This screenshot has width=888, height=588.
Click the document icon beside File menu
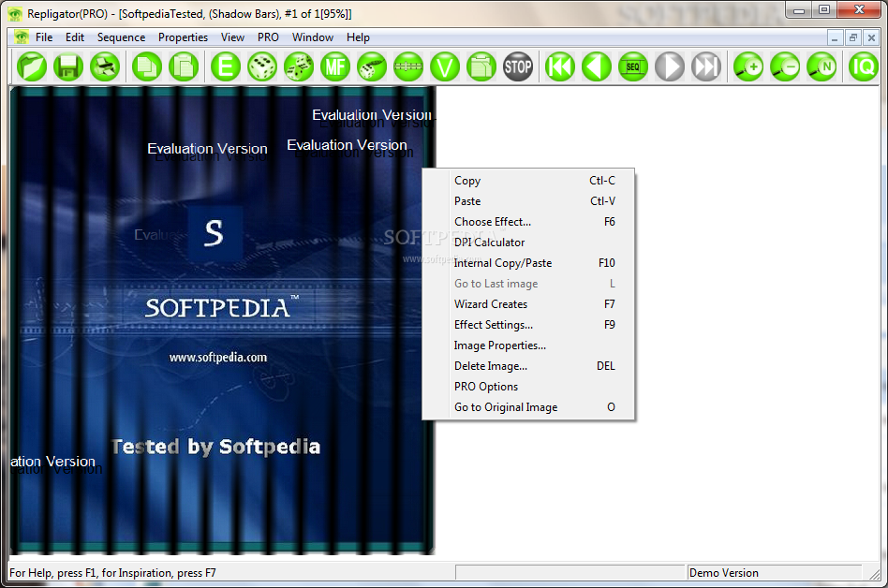(22, 37)
